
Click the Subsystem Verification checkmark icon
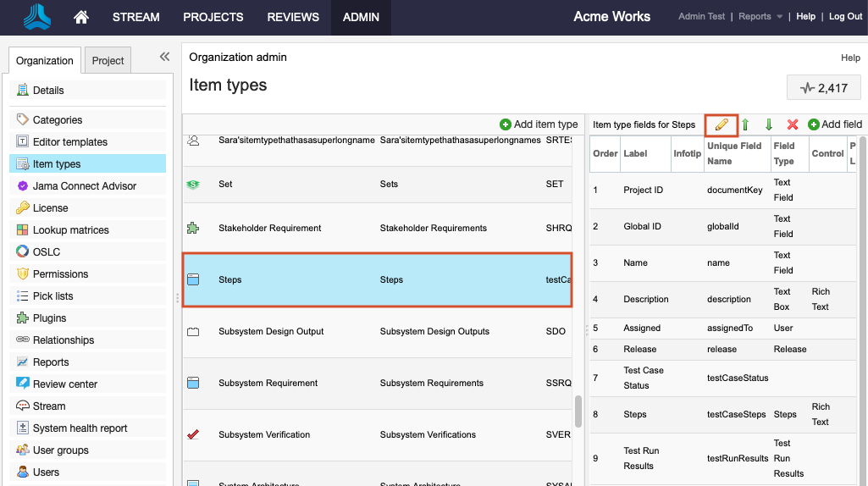(x=192, y=434)
